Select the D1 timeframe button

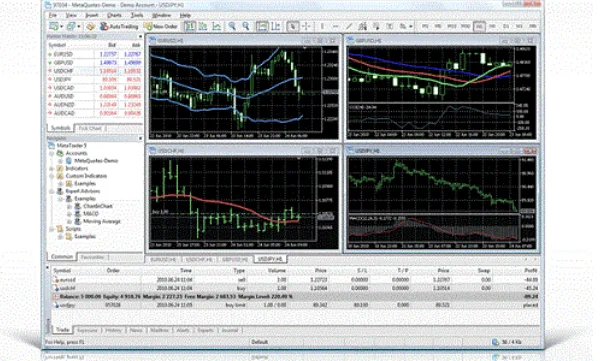tap(506, 26)
